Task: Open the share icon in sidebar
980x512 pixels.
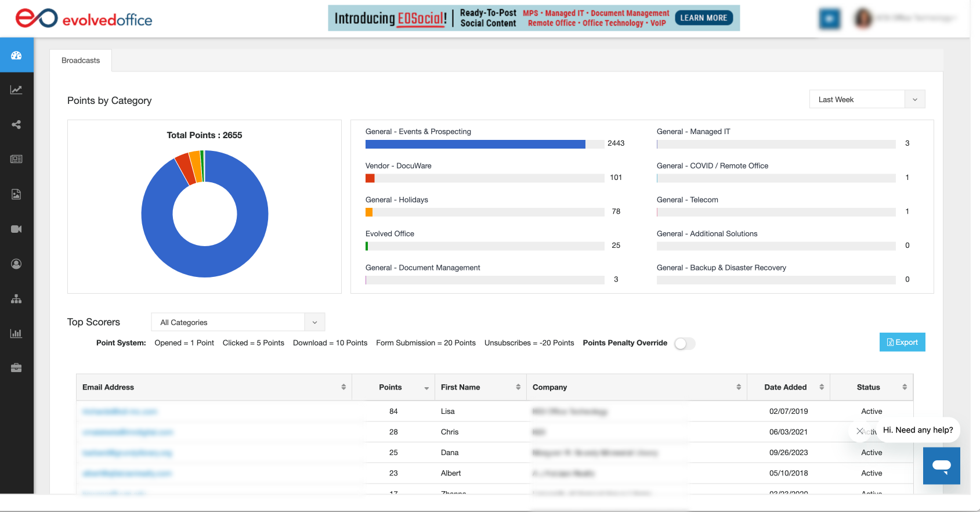Action: coord(16,124)
